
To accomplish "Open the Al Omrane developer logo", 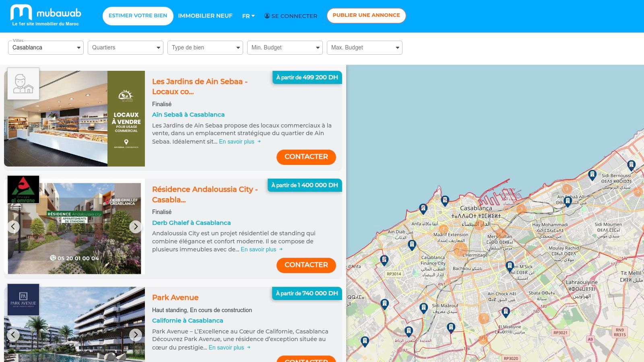I will [23, 189].
